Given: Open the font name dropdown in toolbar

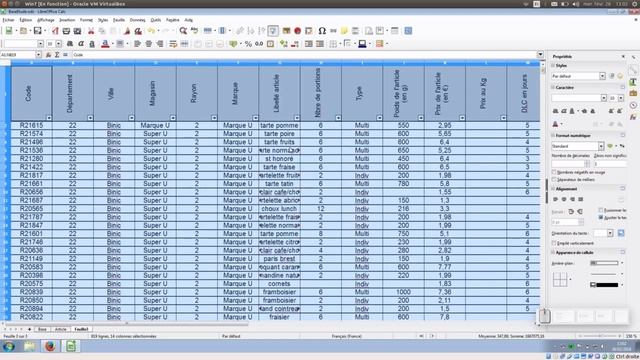Looking at the screenshot, I should click(x=40, y=44).
